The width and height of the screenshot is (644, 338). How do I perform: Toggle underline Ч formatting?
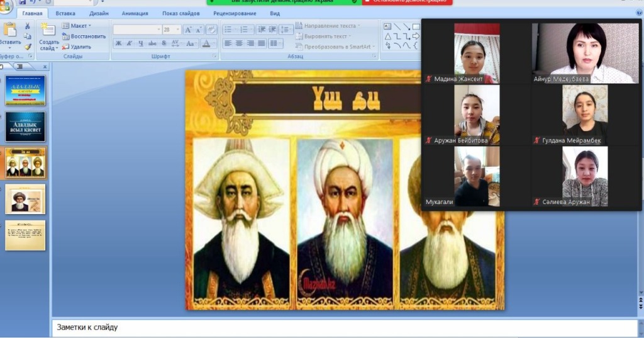141,43
